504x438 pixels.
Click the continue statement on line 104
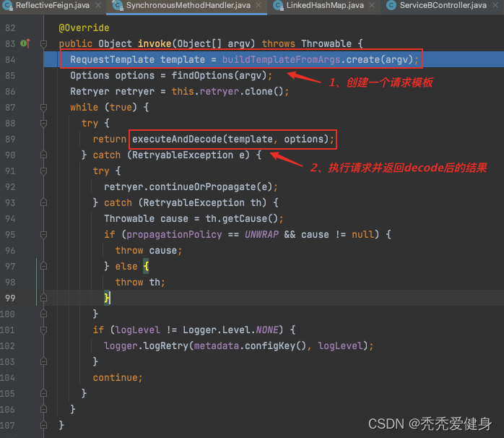pos(118,377)
